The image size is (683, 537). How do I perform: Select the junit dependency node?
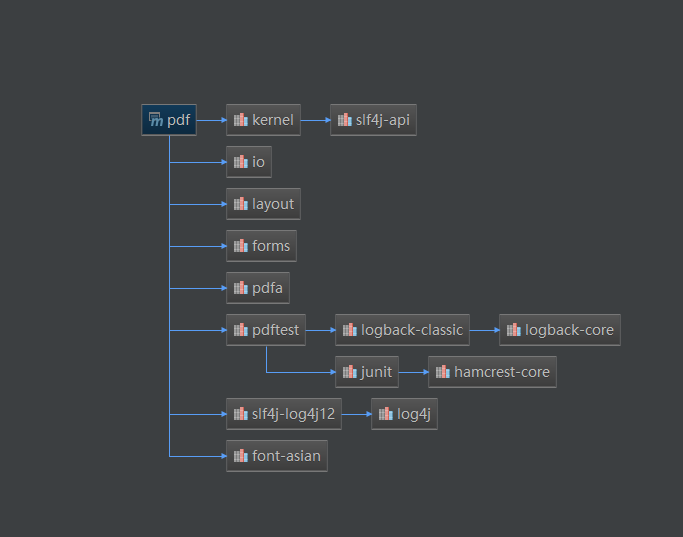367,372
